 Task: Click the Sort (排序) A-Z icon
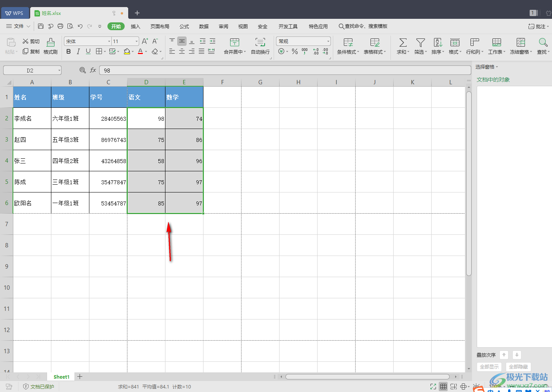[438, 42]
